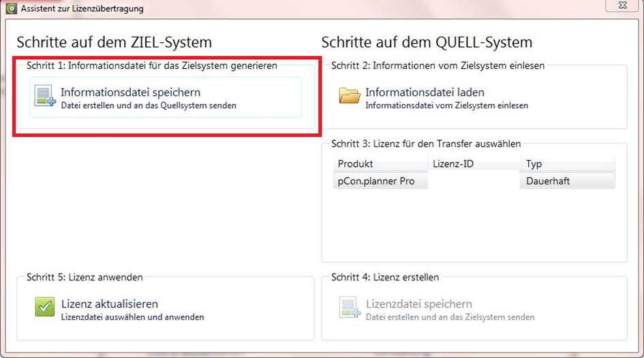Click the Dauerhaft cell in the license table
This screenshot has width=644, height=358.
(x=568, y=181)
